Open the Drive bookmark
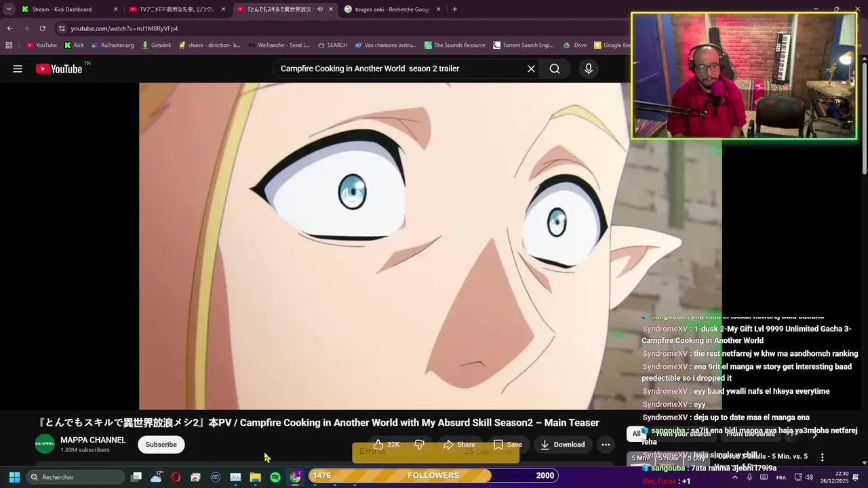Image resolution: width=868 pixels, height=488 pixels. 575,45
